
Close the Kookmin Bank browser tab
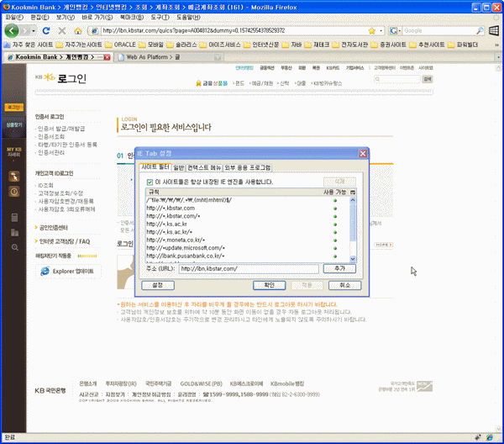point(107,57)
